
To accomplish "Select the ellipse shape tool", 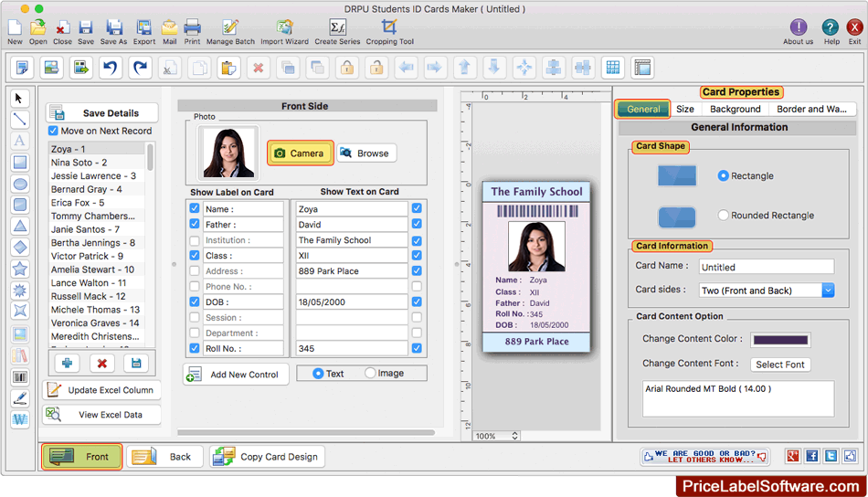I will pyautogui.click(x=19, y=184).
